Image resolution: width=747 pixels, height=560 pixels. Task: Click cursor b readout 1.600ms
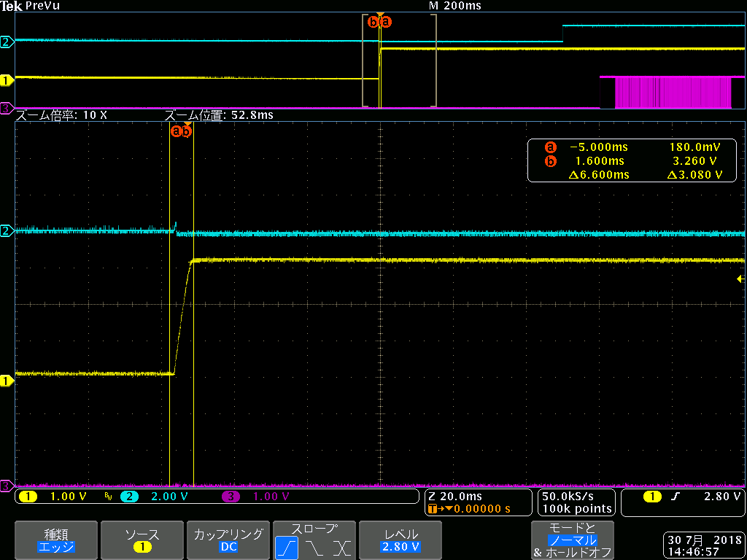tap(601, 161)
